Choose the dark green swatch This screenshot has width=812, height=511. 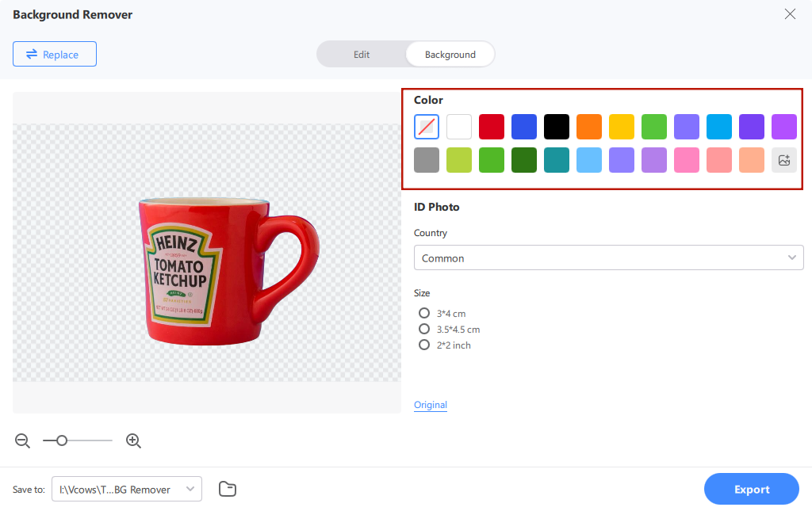524,160
